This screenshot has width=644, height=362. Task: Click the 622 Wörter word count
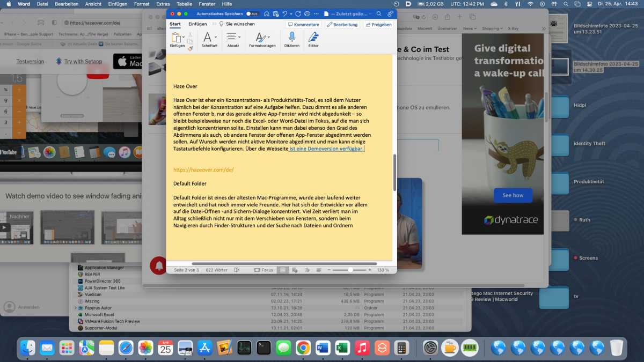(217, 270)
